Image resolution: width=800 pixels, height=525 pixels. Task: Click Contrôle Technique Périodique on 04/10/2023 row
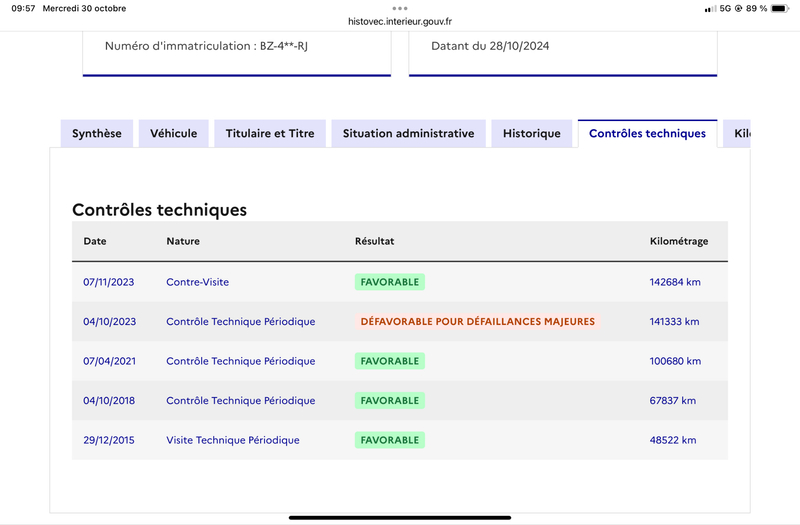pyautogui.click(x=241, y=322)
